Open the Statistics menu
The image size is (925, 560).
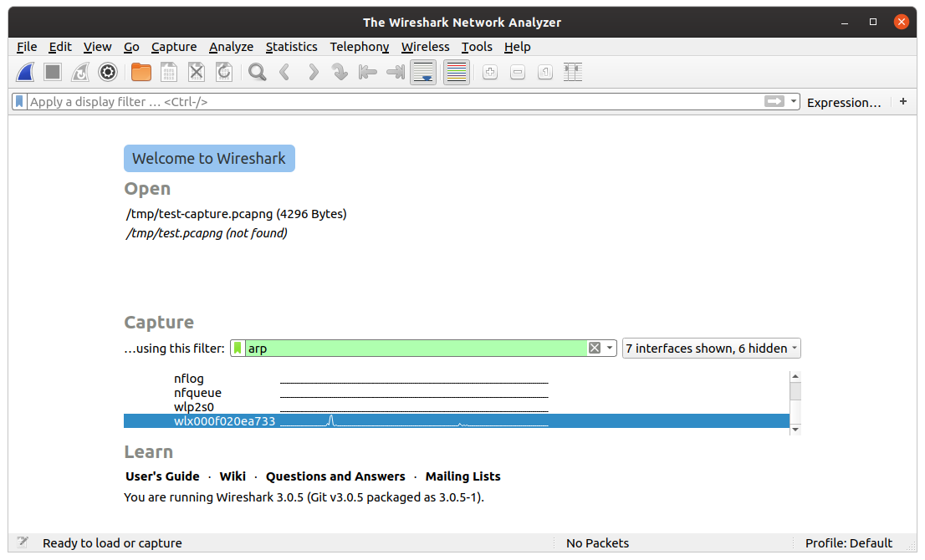[x=291, y=47]
